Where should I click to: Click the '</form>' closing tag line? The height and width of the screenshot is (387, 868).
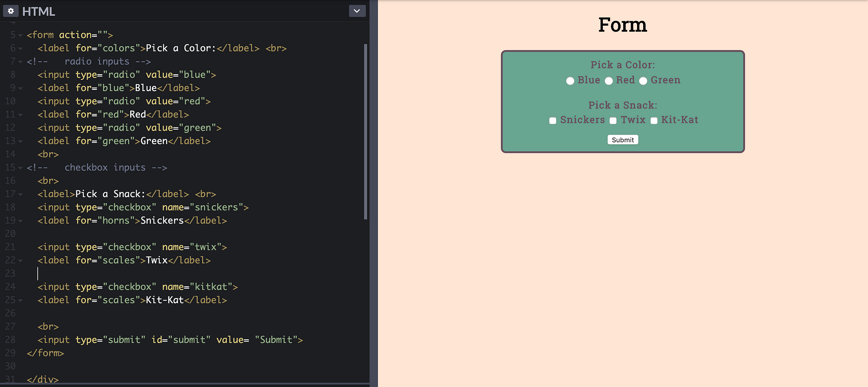point(45,353)
